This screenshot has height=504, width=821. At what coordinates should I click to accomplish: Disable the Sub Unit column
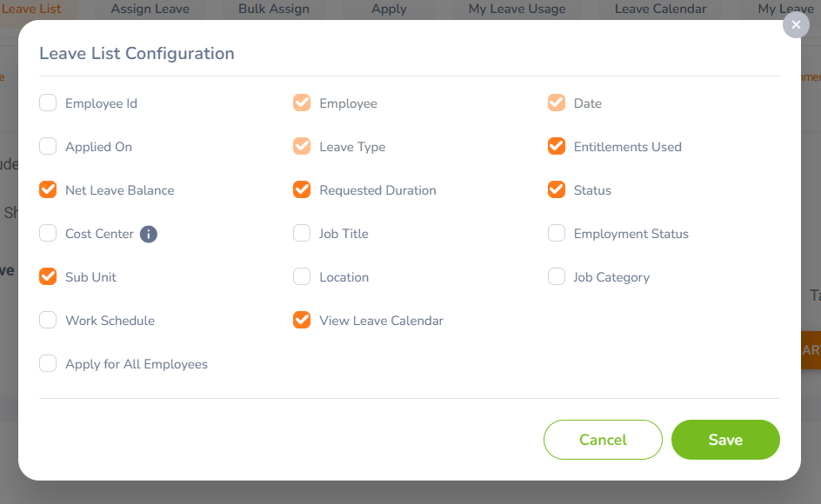click(48, 277)
